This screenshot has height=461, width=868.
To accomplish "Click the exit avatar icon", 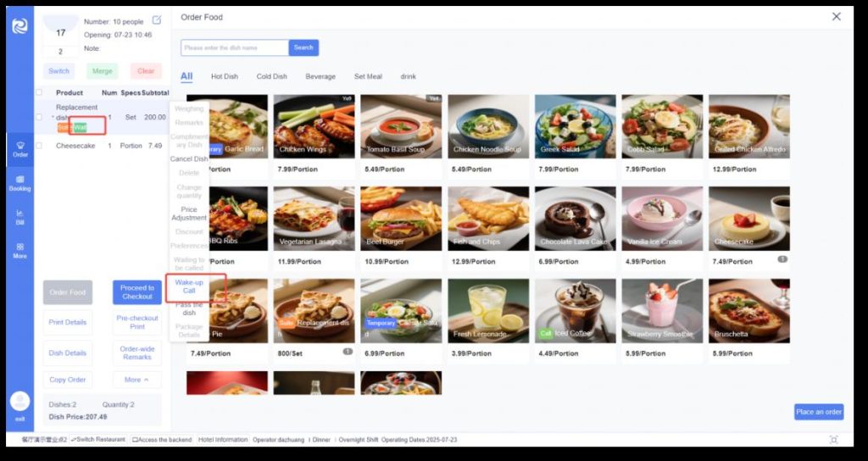I will coord(20,401).
